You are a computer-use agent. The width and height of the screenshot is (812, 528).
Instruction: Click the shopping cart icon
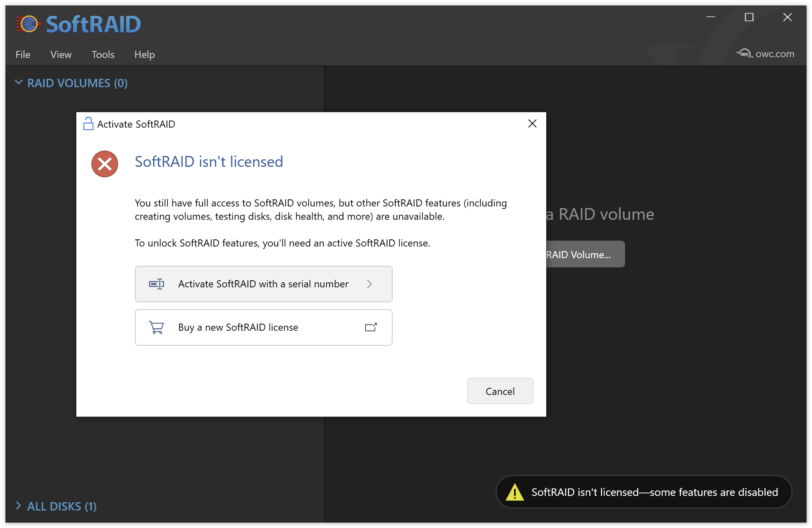156,327
